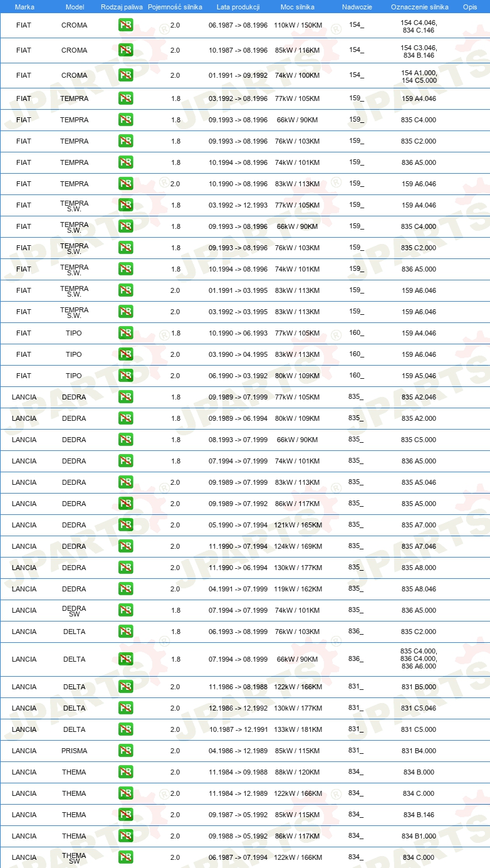
Task: Click the Opis column header
Action: 470,6
